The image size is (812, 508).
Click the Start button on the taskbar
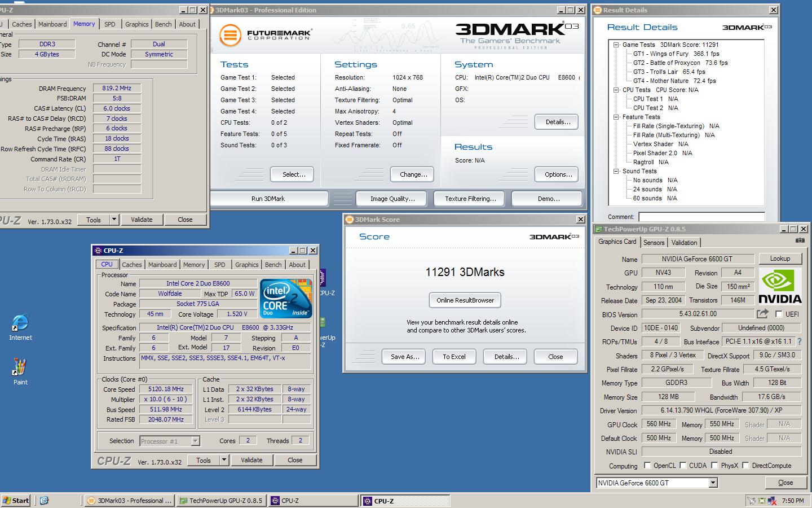point(16,500)
